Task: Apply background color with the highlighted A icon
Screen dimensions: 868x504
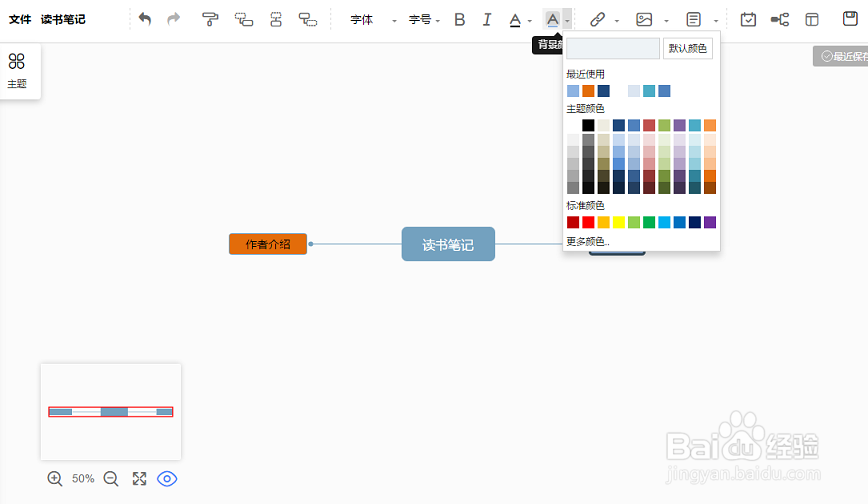Action: pyautogui.click(x=552, y=20)
